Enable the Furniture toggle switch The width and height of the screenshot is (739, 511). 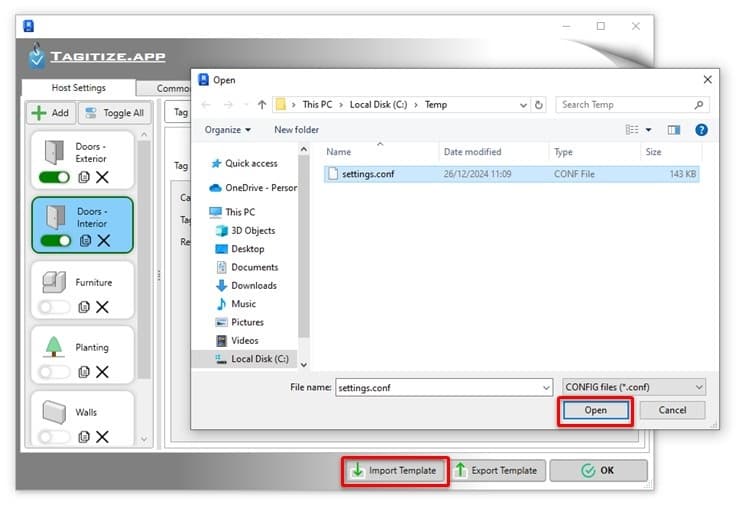pyautogui.click(x=54, y=307)
